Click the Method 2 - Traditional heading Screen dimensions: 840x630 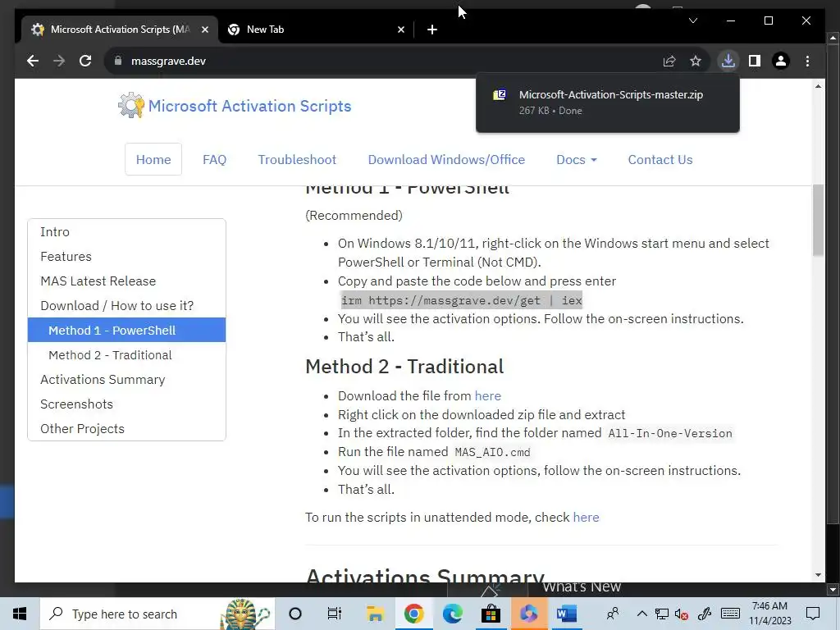(x=404, y=367)
